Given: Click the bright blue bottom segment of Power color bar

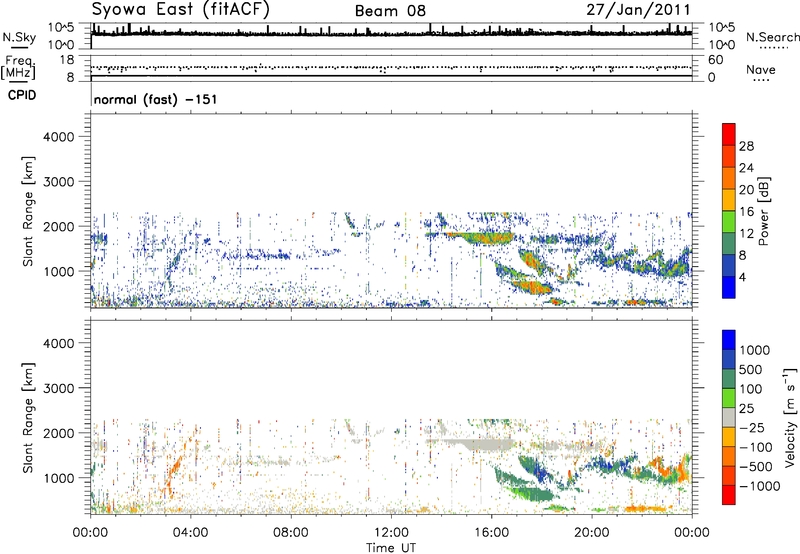Looking at the screenshot, I should tap(729, 287).
